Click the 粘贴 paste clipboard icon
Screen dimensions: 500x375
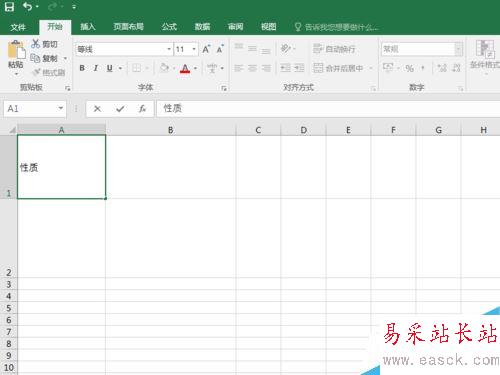[16, 49]
